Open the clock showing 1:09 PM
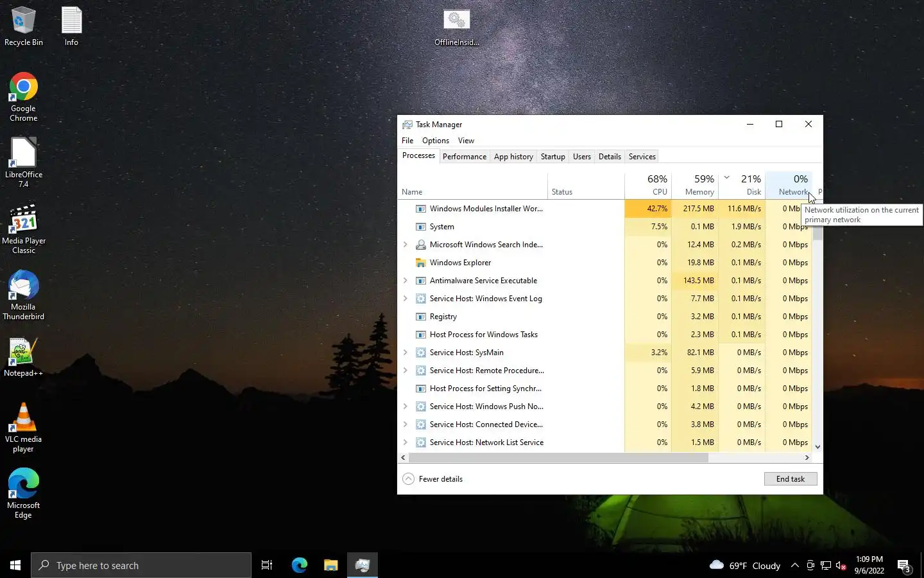 pyautogui.click(x=869, y=565)
